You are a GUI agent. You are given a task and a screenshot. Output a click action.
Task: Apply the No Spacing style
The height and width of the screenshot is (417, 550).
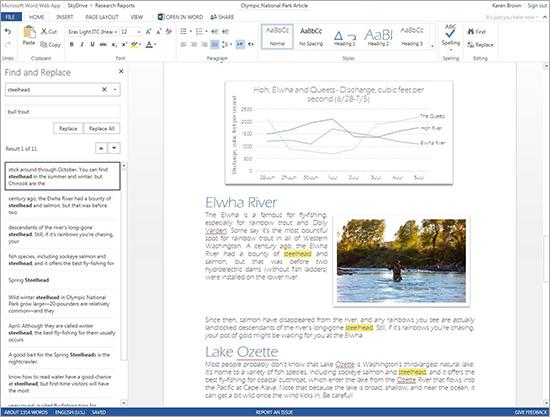coord(311,36)
